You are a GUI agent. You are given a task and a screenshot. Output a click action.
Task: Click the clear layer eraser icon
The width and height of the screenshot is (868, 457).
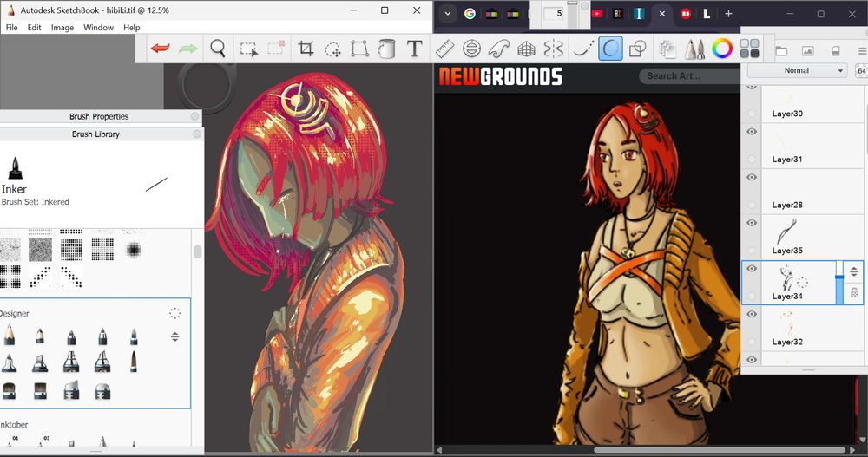tap(835, 51)
